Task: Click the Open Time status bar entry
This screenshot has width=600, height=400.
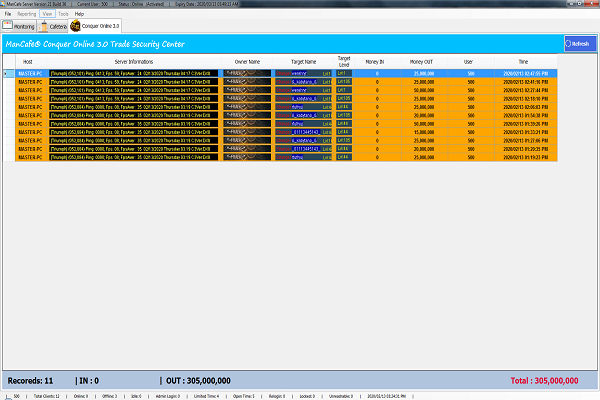Action: click(244, 396)
